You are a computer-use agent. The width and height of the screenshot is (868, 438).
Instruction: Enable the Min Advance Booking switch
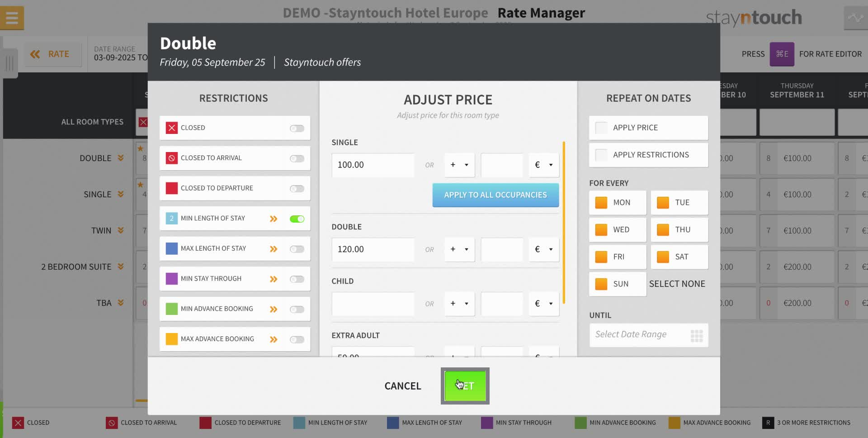[x=297, y=309]
